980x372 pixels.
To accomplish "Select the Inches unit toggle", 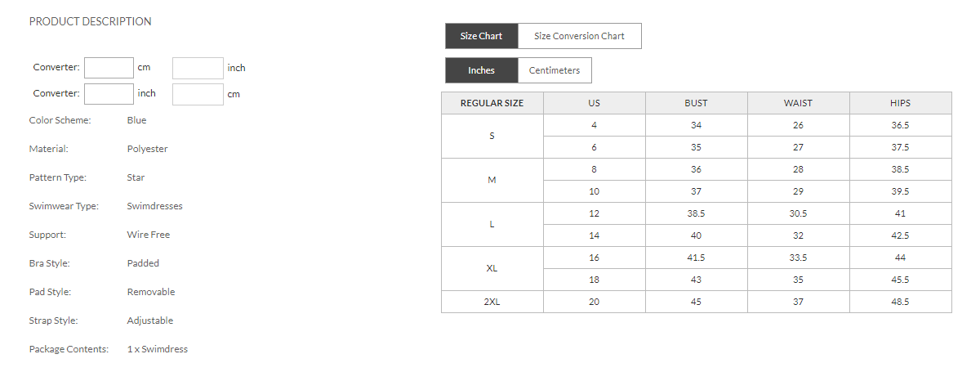I will (481, 70).
